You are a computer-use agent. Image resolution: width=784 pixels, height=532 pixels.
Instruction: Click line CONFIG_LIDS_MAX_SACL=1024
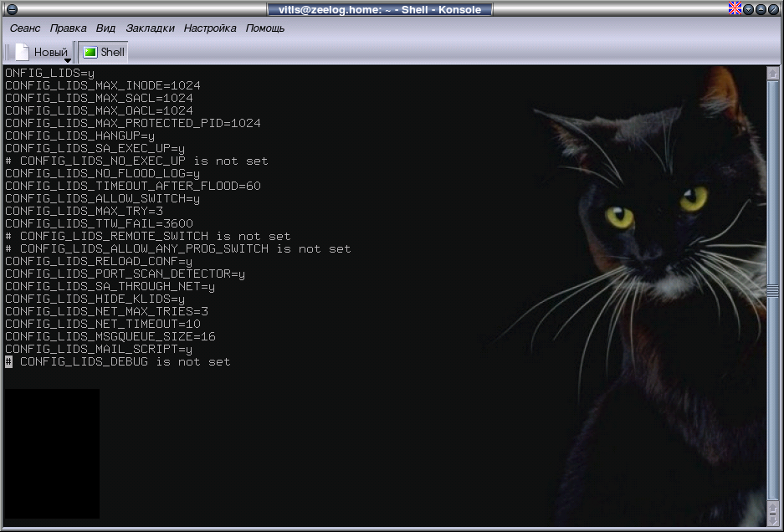point(99,98)
